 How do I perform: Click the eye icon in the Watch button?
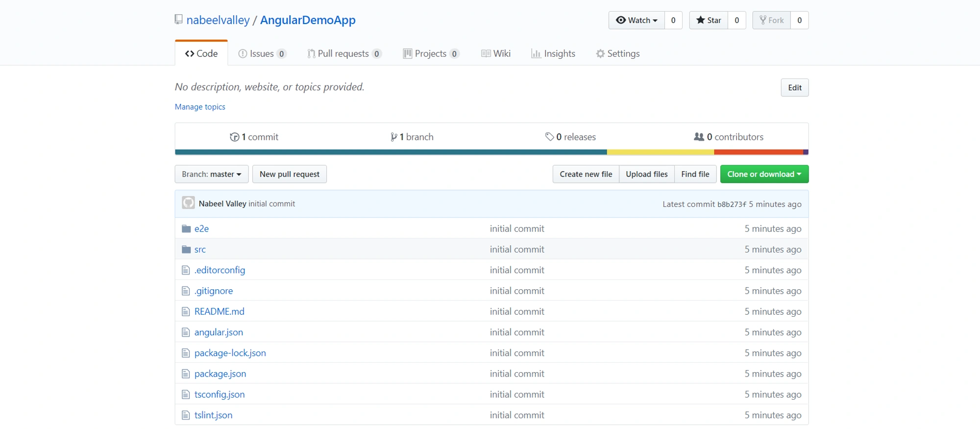[x=621, y=20]
